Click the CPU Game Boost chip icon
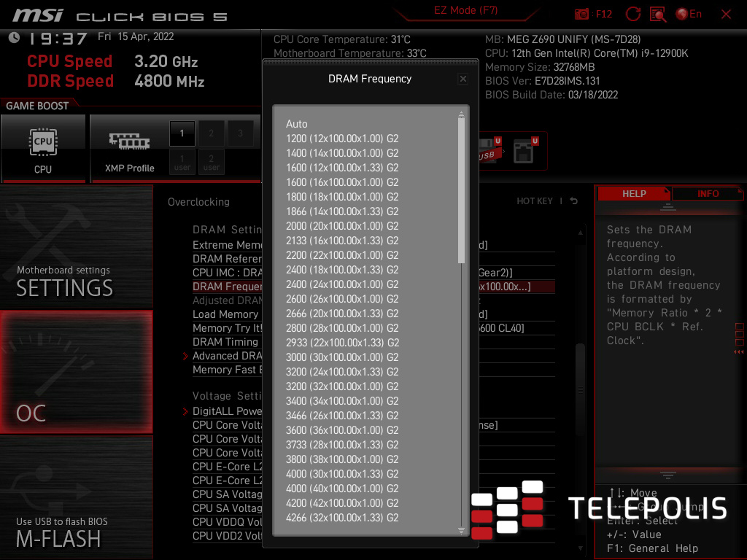The height and width of the screenshot is (560, 747). click(43, 148)
